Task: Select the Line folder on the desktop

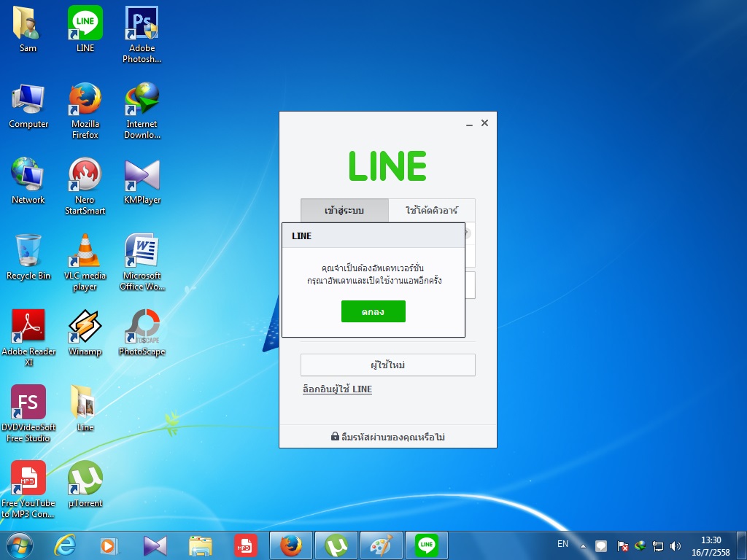Action: click(85, 408)
